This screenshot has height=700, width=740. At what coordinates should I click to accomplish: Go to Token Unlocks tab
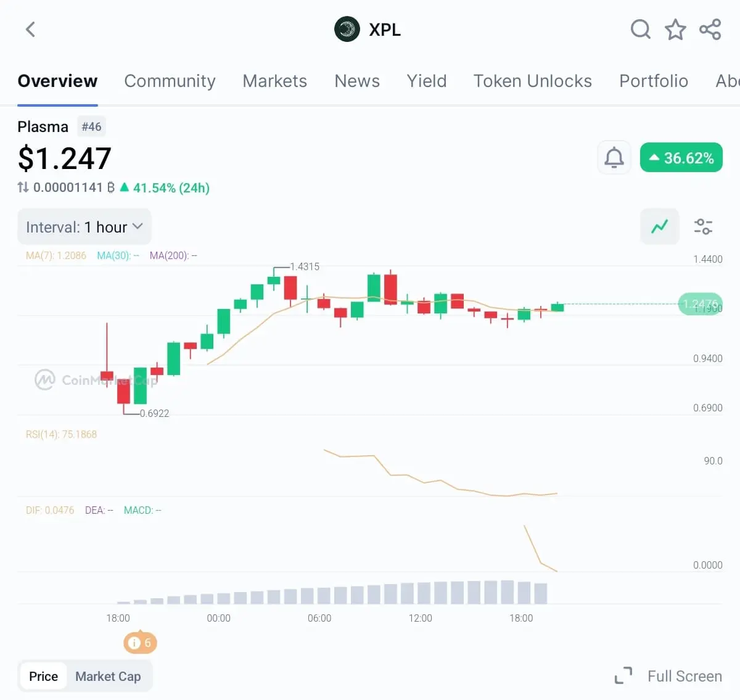click(x=532, y=81)
